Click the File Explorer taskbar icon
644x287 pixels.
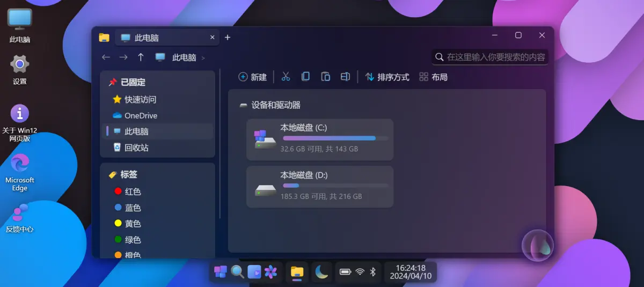tap(297, 272)
